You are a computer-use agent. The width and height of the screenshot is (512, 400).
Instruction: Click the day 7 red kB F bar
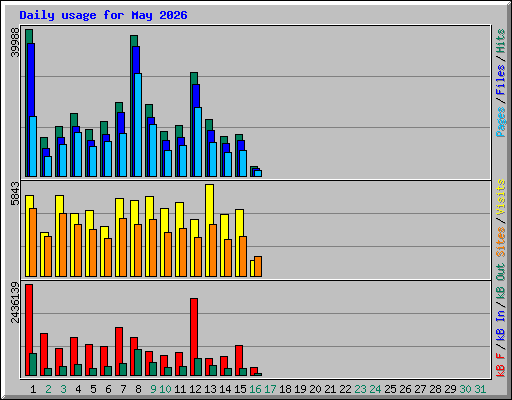pos(119,345)
